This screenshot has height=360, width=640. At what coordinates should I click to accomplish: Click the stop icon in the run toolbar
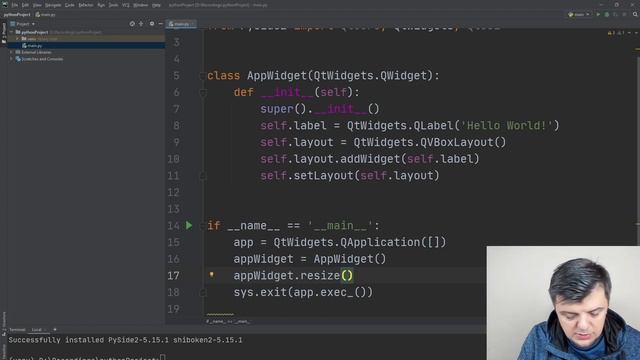click(x=624, y=14)
